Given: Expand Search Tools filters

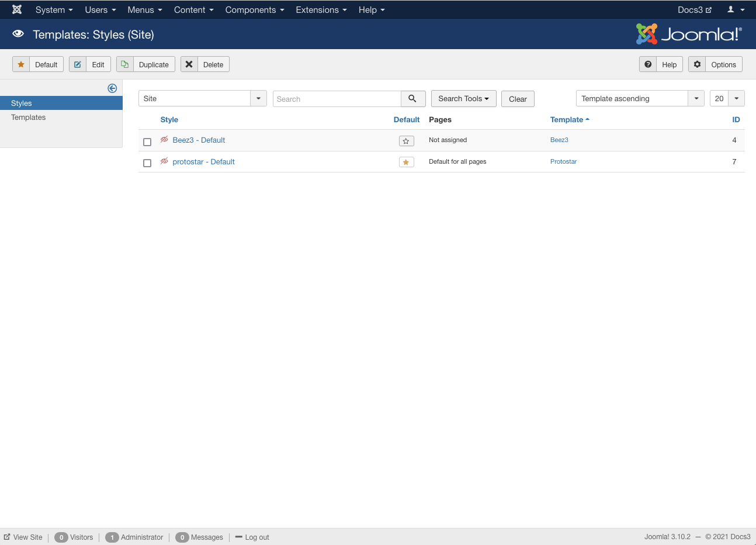Looking at the screenshot, I should (463, 98).
